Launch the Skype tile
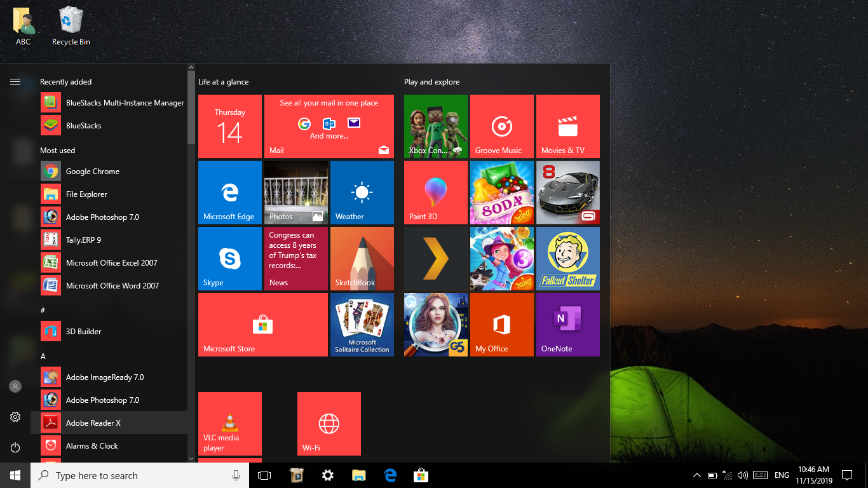The width and height of the screenshot is (868, 488). 230,259
